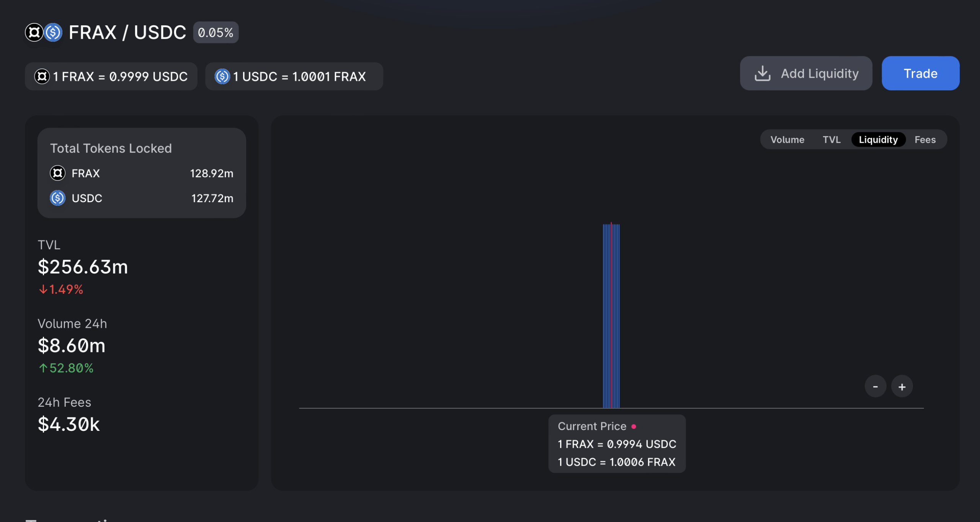Viewport: 980px width, 522px height.
Task: Select the Liquidity chart tab
Action: click(878, 139)
